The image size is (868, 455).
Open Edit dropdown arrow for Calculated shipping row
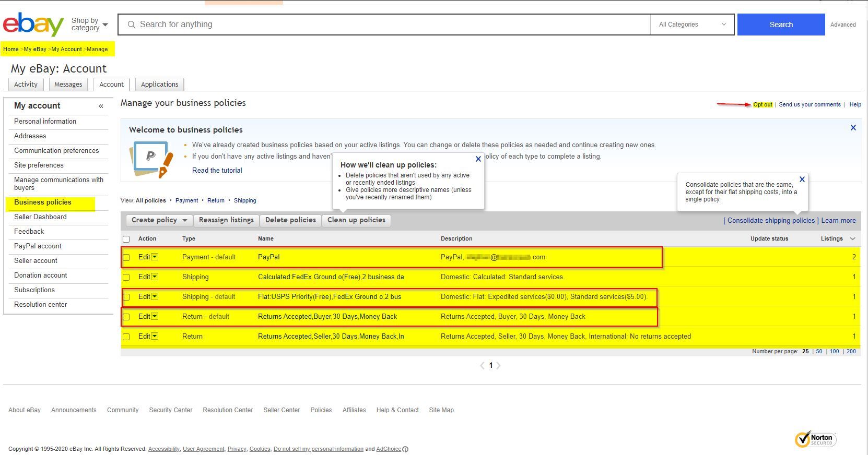[x=155, y=277]
